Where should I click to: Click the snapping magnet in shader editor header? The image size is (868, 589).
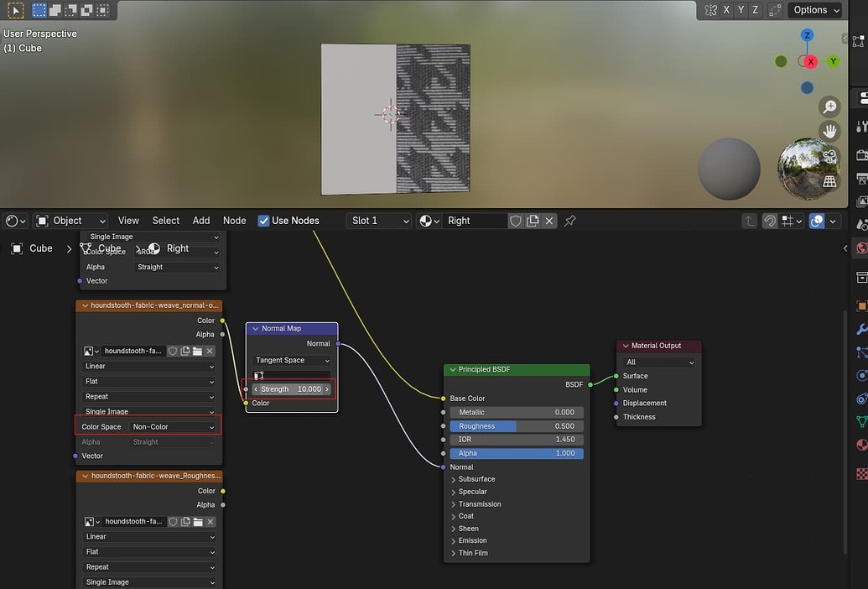click(770, 221)
